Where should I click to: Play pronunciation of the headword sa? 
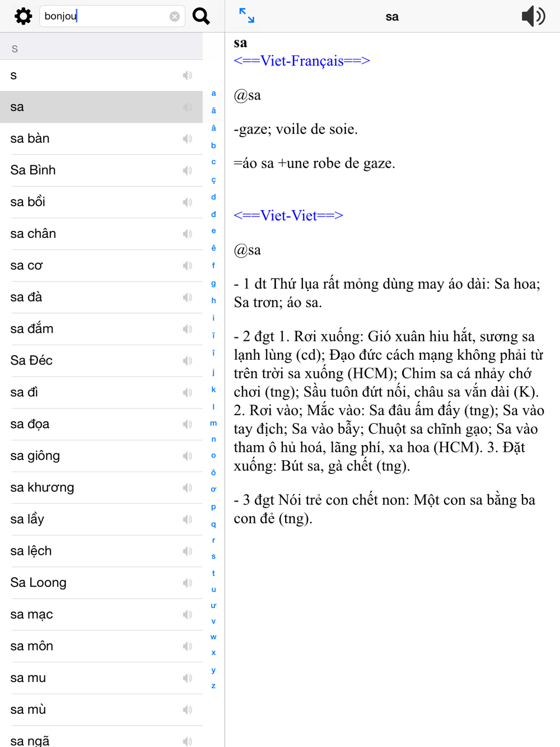coord(533,16)
